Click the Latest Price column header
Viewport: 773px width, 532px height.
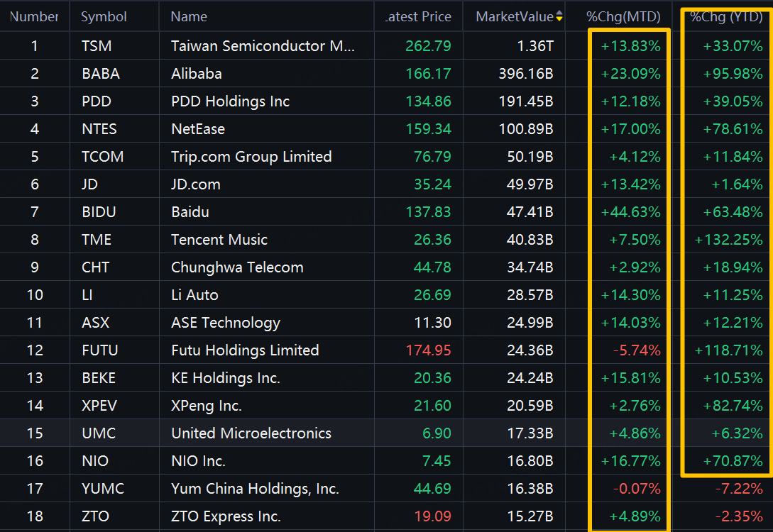pos(419,17)
